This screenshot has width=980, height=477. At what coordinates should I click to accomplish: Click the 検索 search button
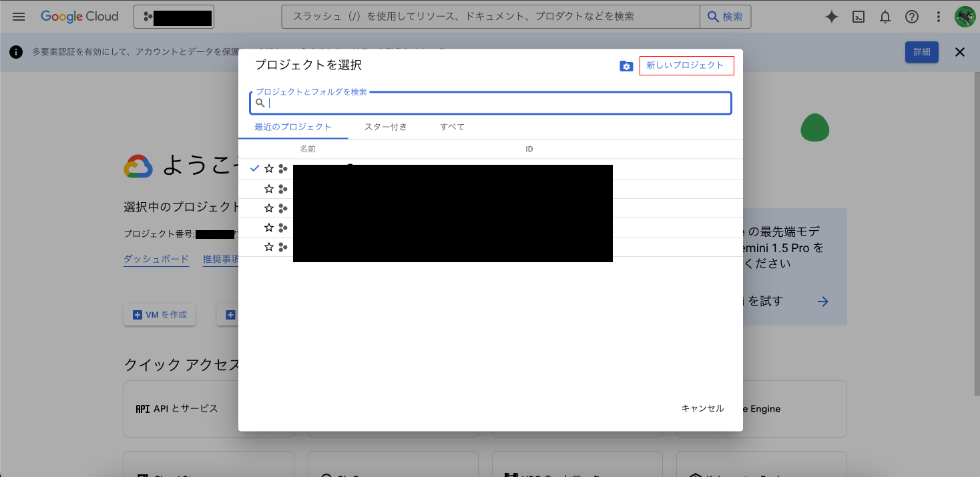[x=725, y=17]
